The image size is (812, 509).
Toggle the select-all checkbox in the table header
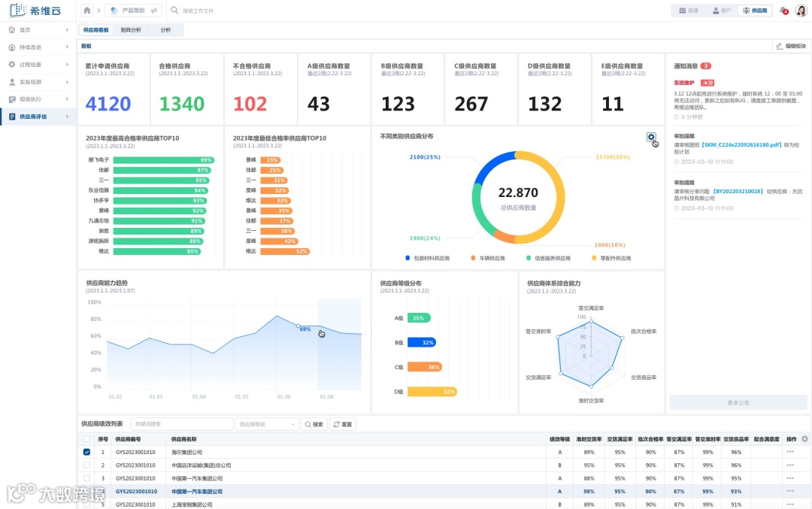(x=86, y=439)
